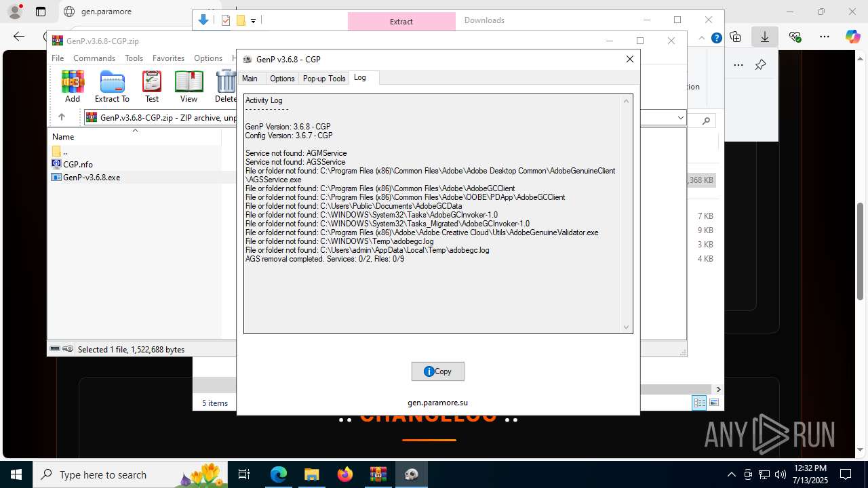Click the blue down arrow in Explorer quick access

[203, 20]
